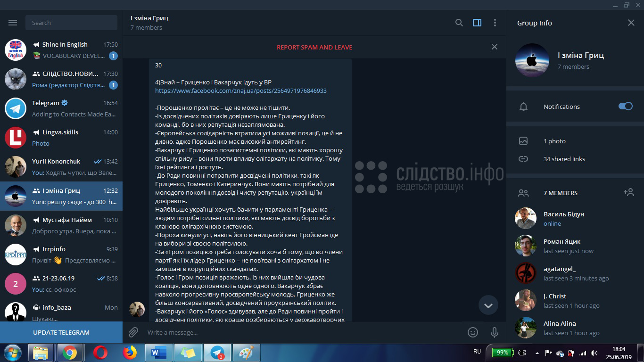
Task: Click the system volume speaker icon
Action: coord(594,353)
